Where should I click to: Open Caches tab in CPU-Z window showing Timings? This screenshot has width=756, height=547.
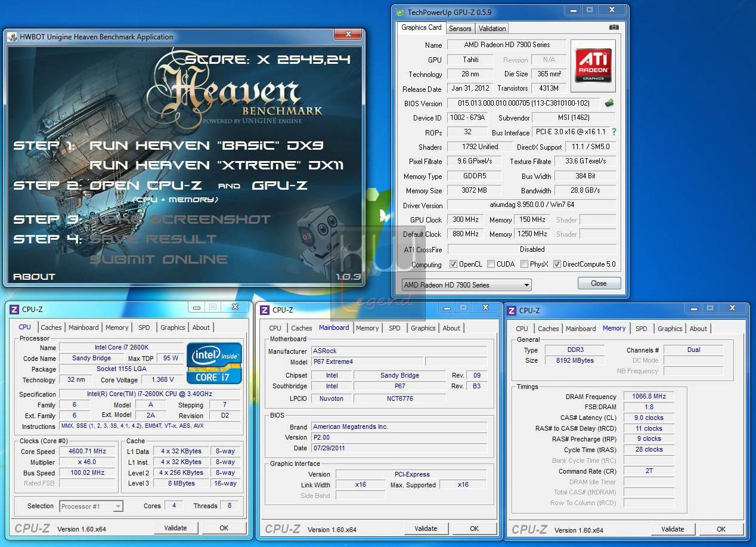coord(549,329)
